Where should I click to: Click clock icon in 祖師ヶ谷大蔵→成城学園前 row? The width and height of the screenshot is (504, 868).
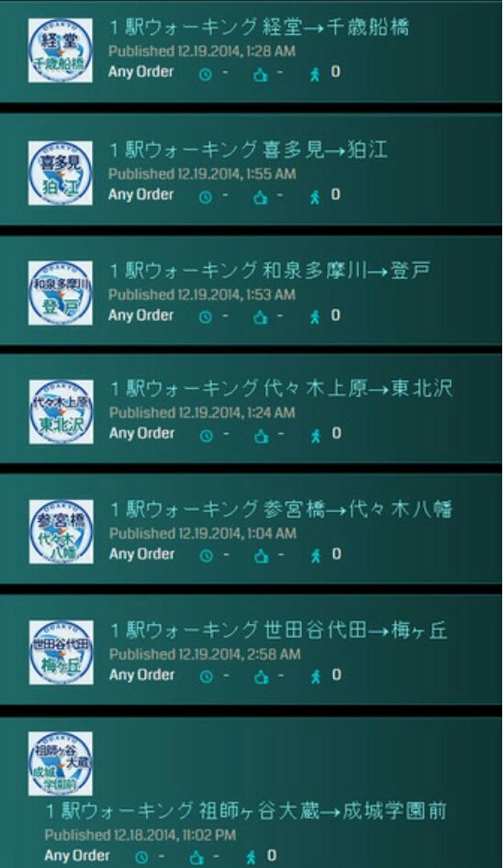click(x=141, y=858)
